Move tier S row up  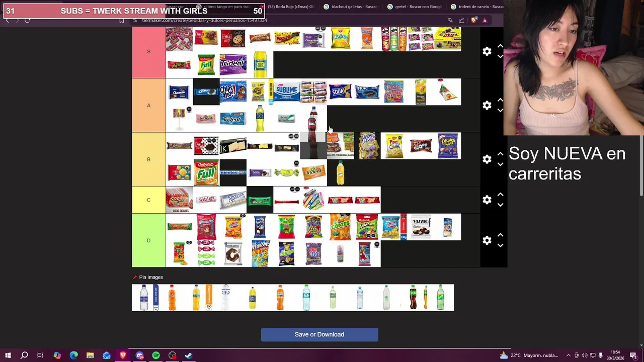pyautogui.click(x=500, y=46)
